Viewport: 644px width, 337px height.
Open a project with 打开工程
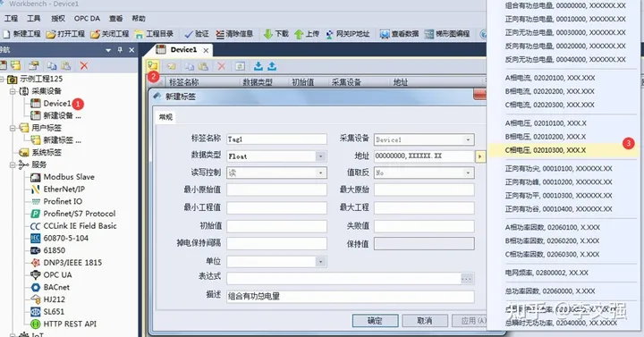(65, 34)
